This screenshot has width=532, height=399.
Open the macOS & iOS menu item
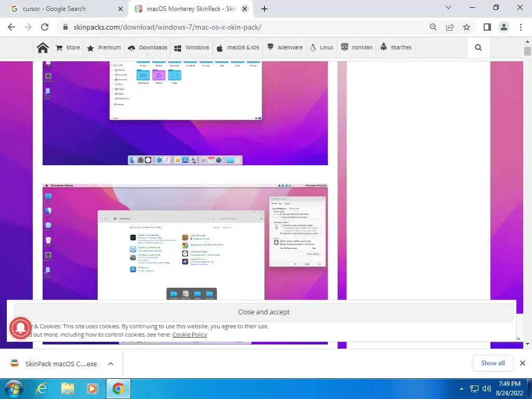(238, 47)
